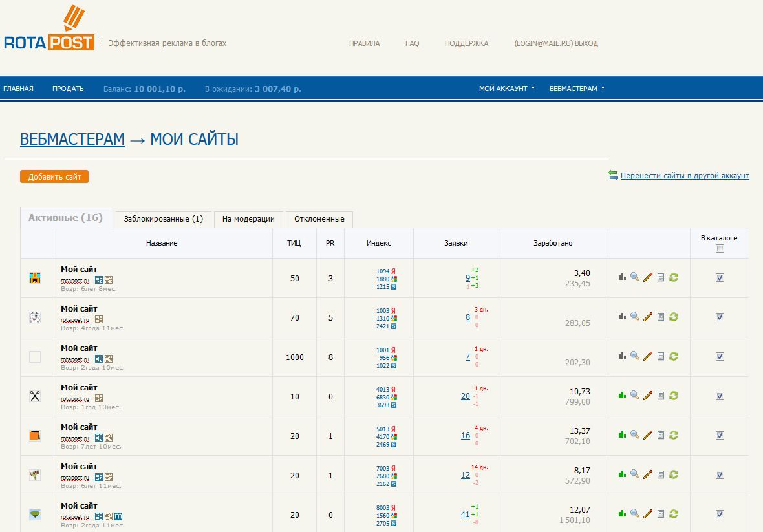Open green stats chart for site with 41 заявки
This screenshot has height=532, width=763.
[622, 514]
